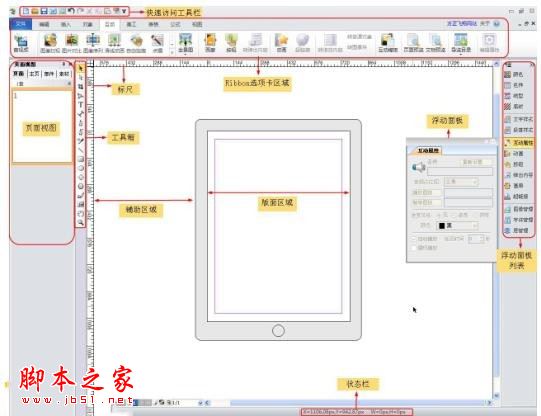Open the 图像管理 image management panel

pos(519,209)
